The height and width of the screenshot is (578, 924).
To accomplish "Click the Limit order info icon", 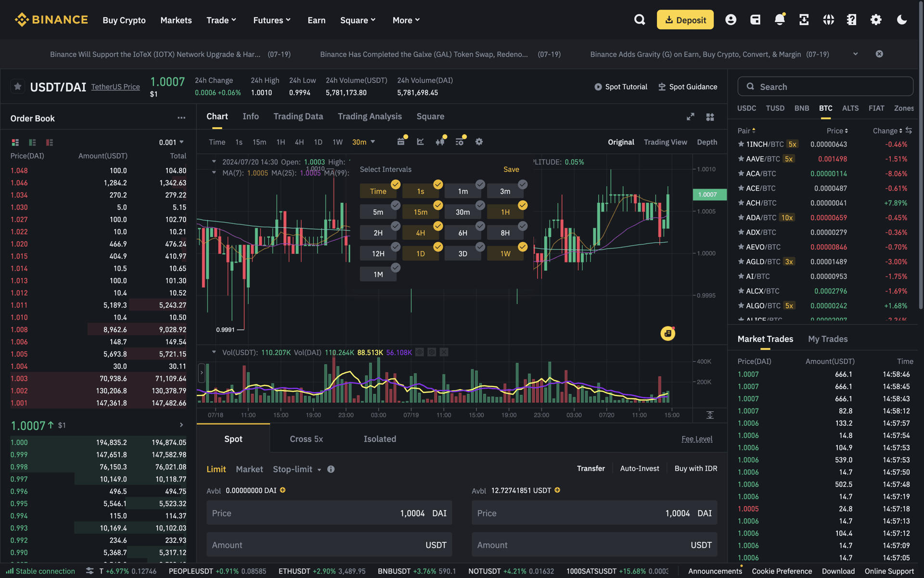I will pyautogui.click(x=331, y=469).
